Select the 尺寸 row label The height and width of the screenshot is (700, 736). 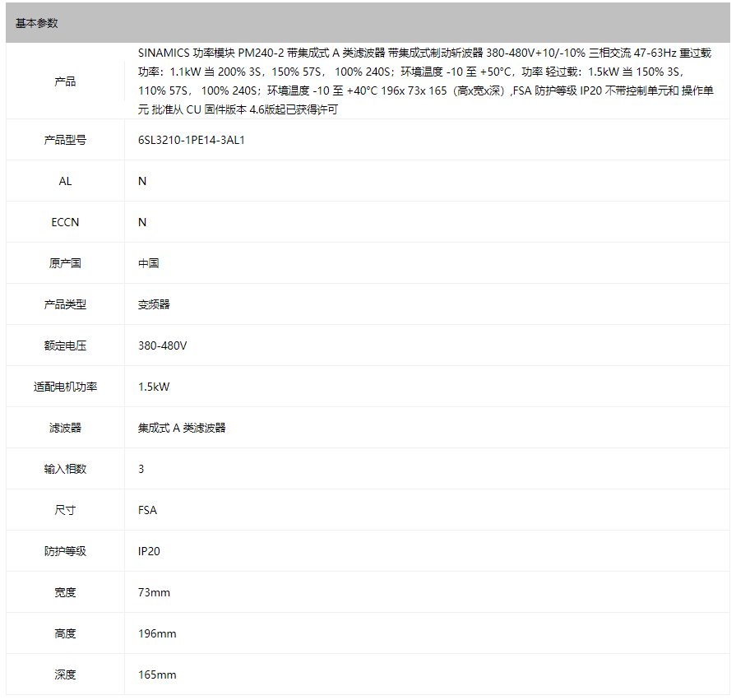(x=65, y=510)
